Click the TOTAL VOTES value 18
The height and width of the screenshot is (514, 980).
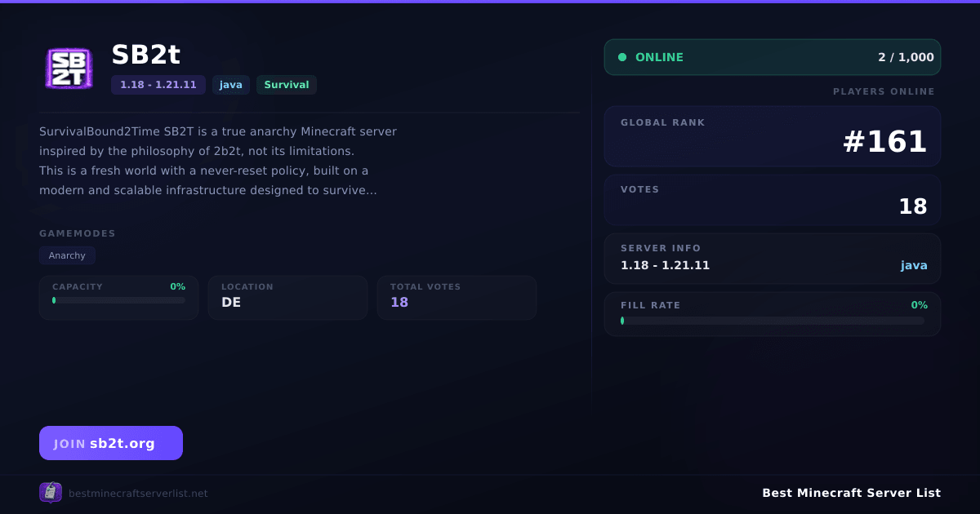coord(399,302)
